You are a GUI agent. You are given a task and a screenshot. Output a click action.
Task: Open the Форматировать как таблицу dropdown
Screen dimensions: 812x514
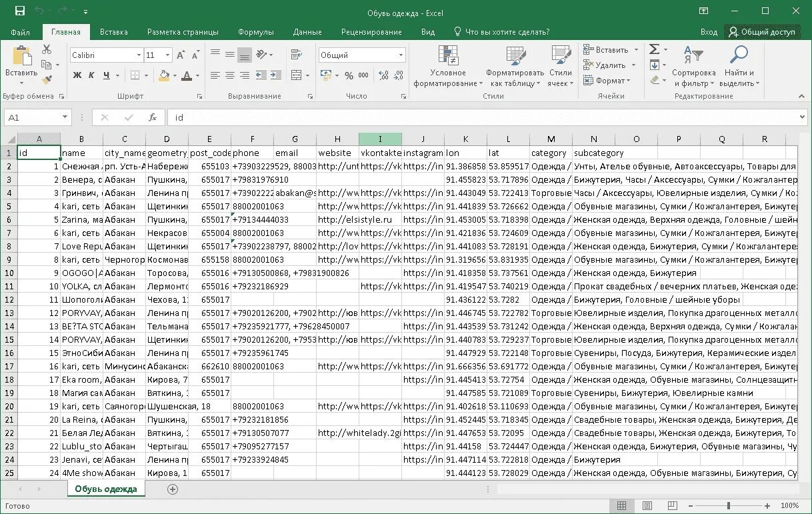point(515,67)
